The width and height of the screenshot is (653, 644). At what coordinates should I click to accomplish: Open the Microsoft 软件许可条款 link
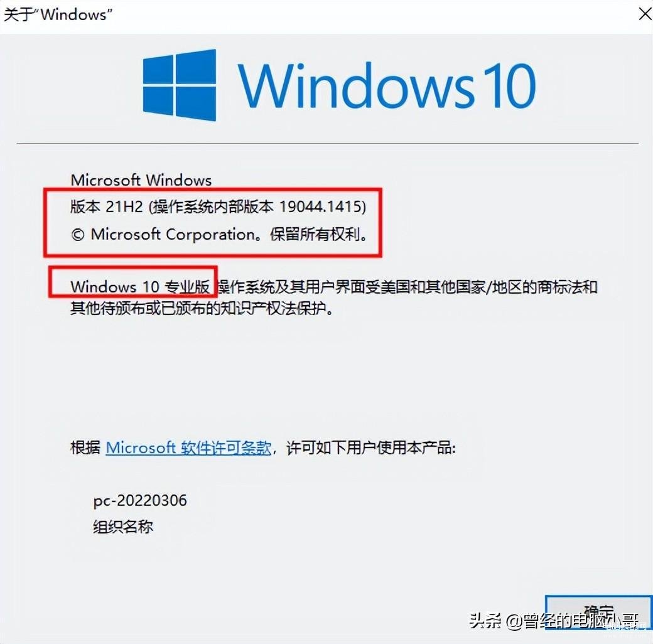point(188,448)
